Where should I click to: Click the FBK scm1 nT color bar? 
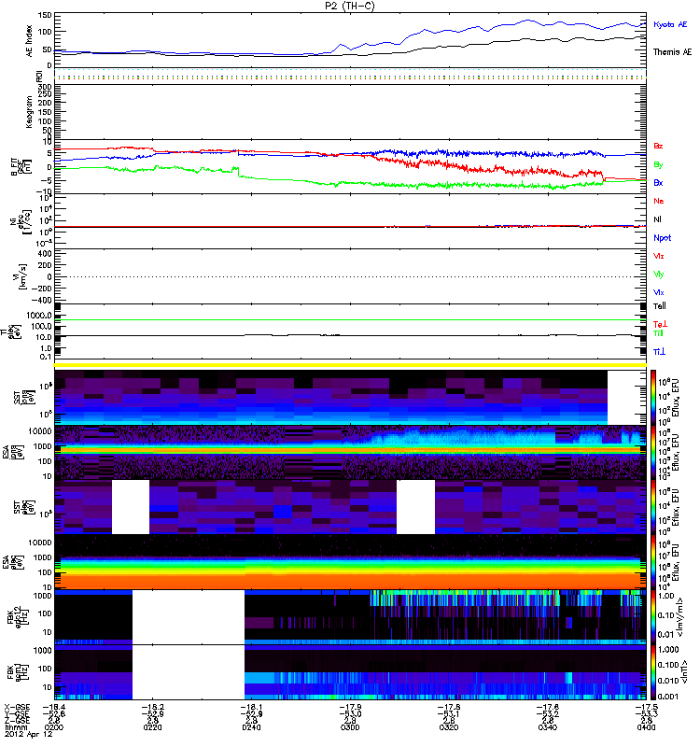pos(652,672)
